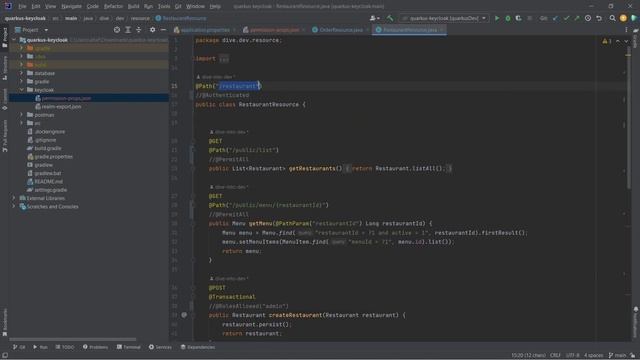Image resolution: width=640 pixels, height=360 pixels.
Task: Expand Scratches and Consoles node
Action: point(14,207)
